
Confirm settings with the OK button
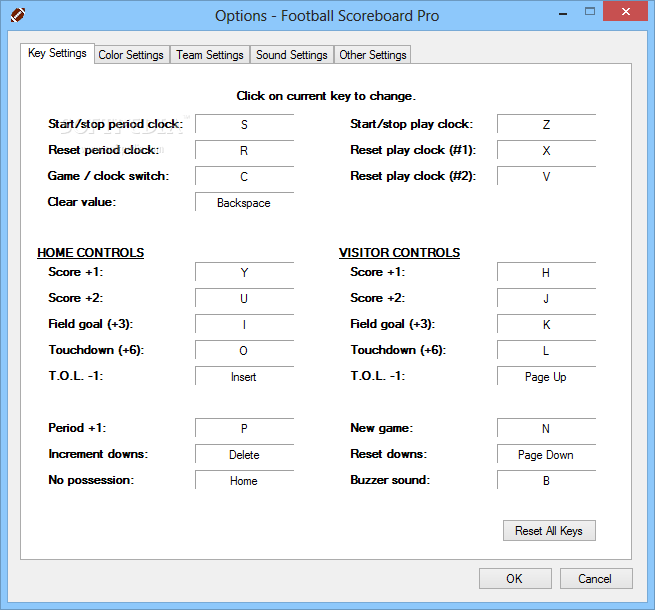point(515,579)
